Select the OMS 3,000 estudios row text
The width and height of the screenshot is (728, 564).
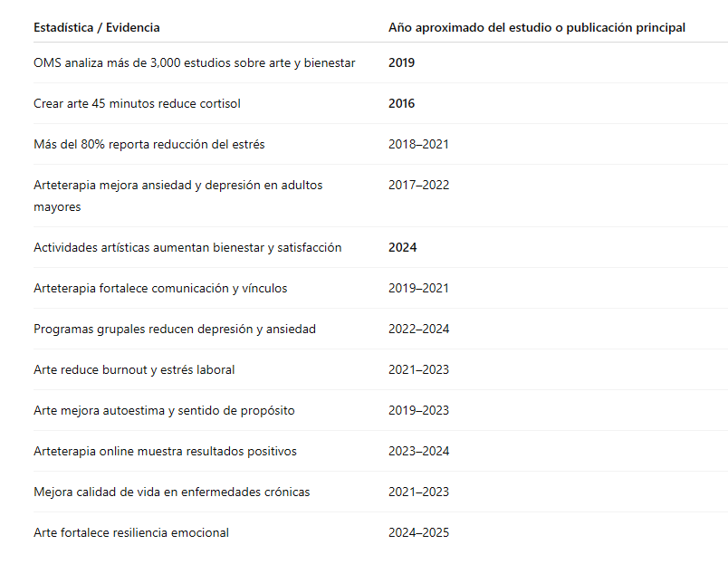194,62
